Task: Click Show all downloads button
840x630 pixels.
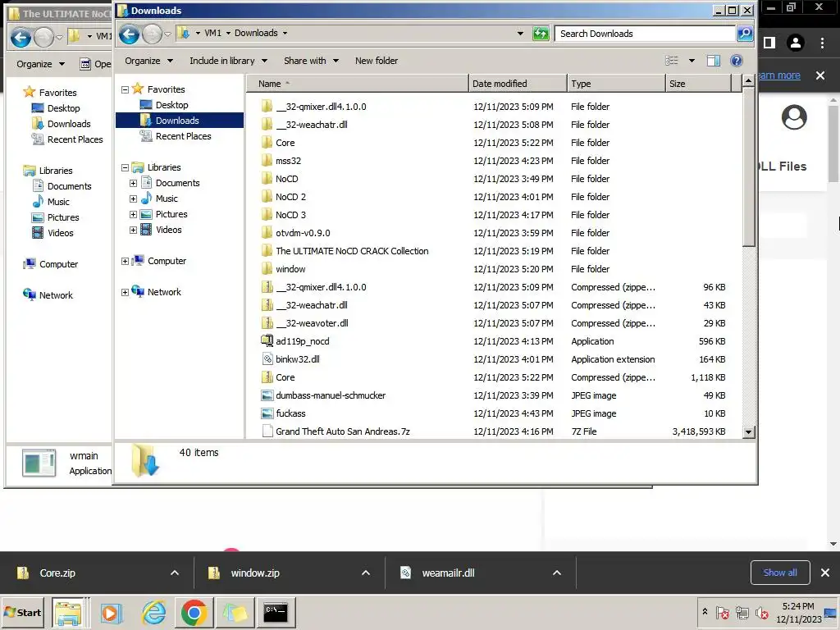Action: click(780, 573)
